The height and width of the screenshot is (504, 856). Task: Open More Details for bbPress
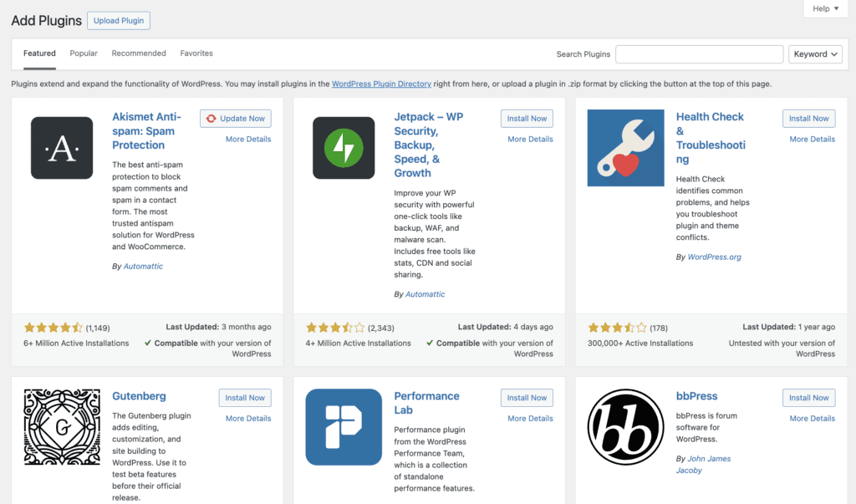pyautogui.click(x=813, y=418)
